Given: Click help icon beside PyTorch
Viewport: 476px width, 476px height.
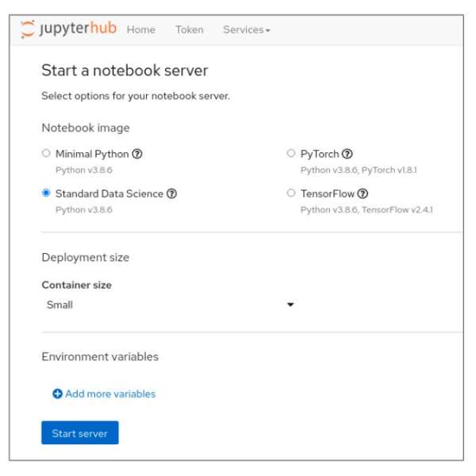Looking at the screenshot, I should [347, 154].
